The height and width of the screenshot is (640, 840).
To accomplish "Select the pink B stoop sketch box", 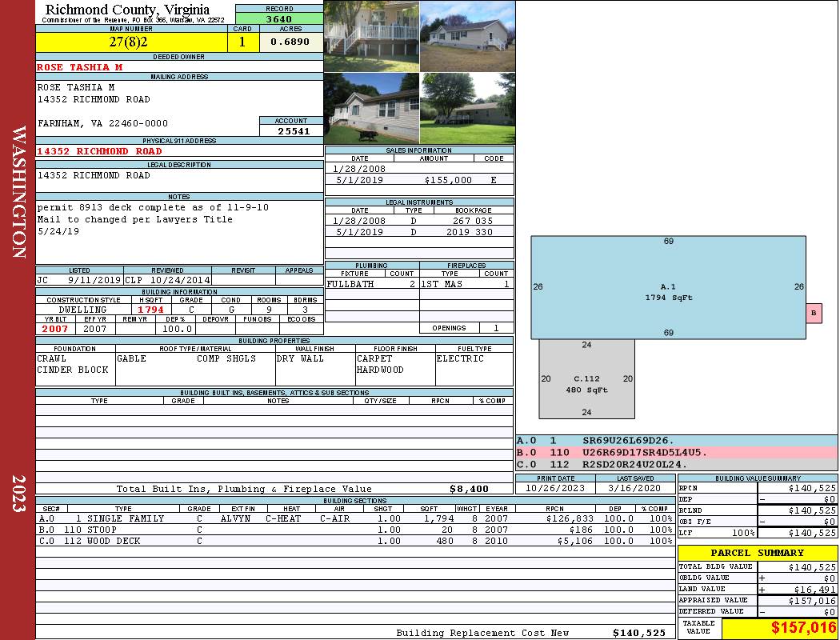I will click(814, 313).
